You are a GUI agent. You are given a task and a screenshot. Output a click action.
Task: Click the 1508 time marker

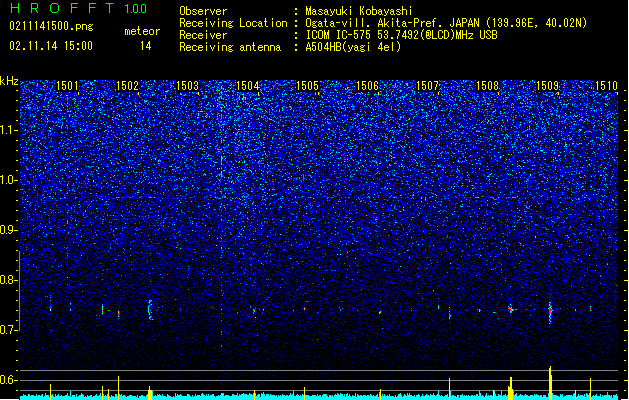[487, 86]
